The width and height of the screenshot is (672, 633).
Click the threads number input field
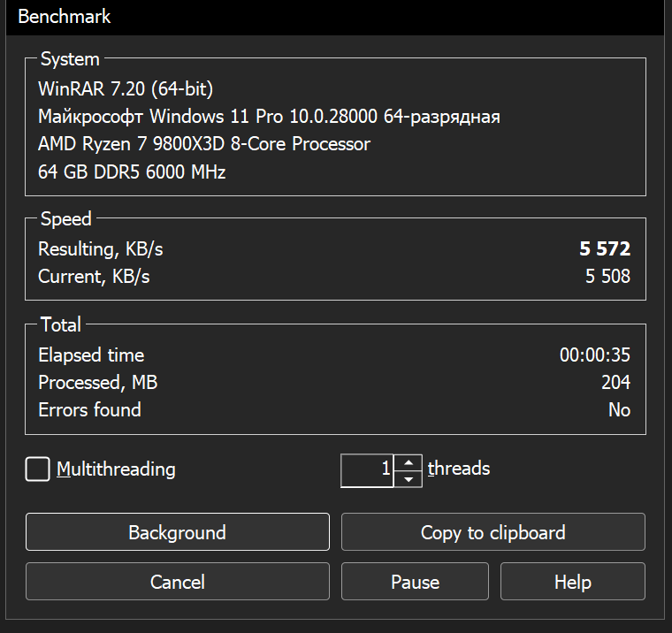point(367,470)
